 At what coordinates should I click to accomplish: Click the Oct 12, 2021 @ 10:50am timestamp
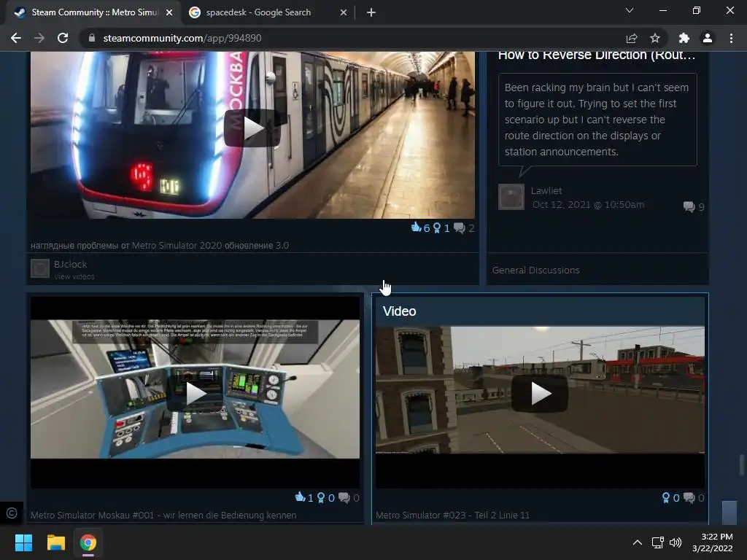(x=588, y=205)
